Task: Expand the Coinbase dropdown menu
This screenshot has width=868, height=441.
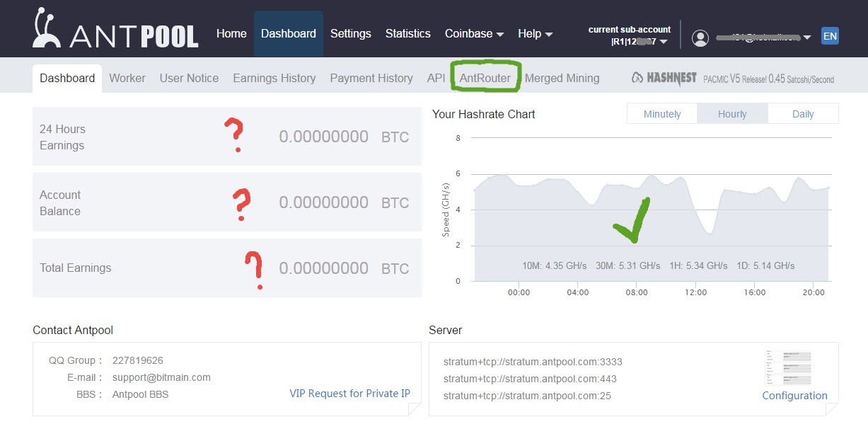Action: tap(474, 33)
